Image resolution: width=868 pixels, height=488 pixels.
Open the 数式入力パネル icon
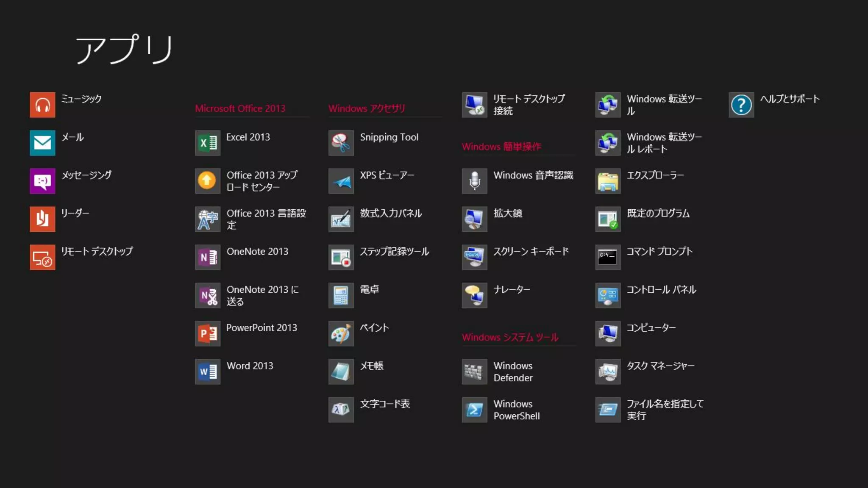pyautogui.click(x=341, y=219)
